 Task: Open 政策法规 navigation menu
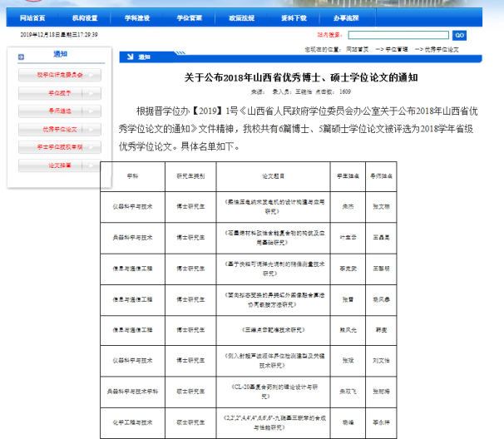(x=242, y=17)
